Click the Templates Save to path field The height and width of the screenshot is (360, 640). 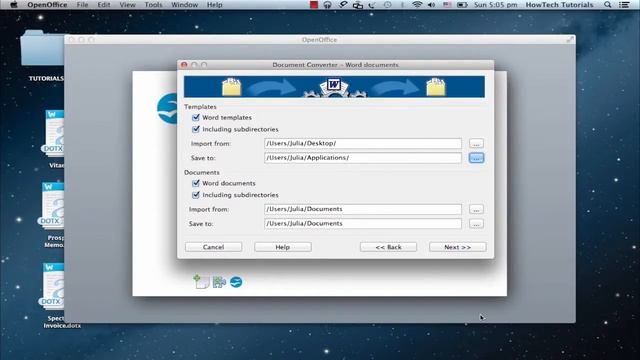point(363,158)
